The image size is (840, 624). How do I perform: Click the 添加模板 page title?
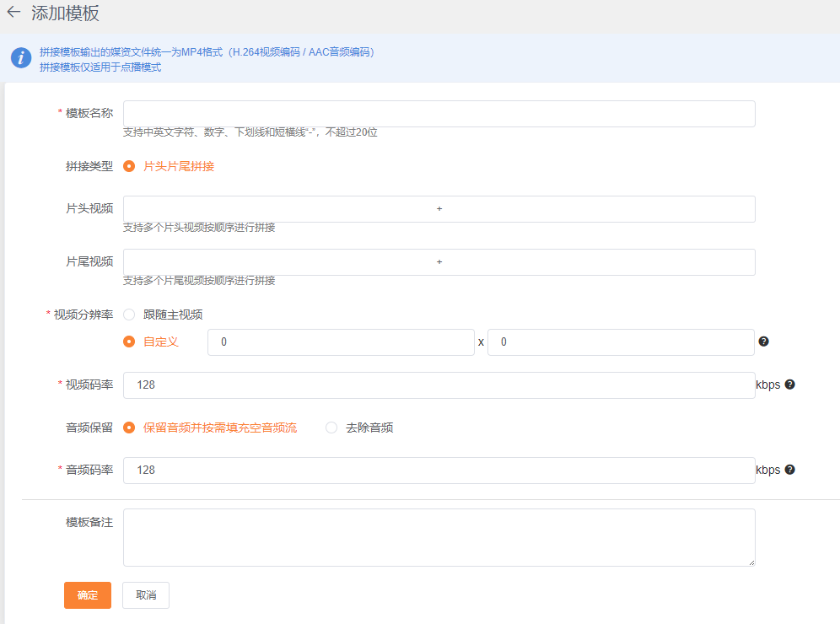[x=65, y=13]
